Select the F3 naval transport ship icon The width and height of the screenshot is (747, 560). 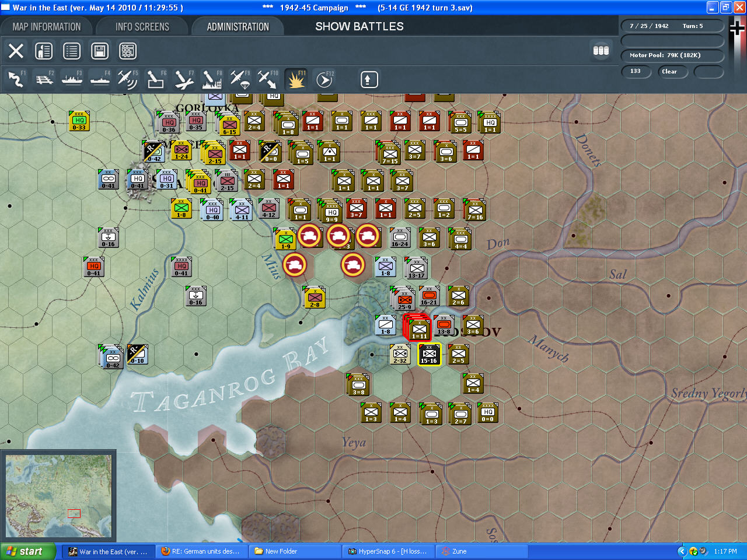72,79
